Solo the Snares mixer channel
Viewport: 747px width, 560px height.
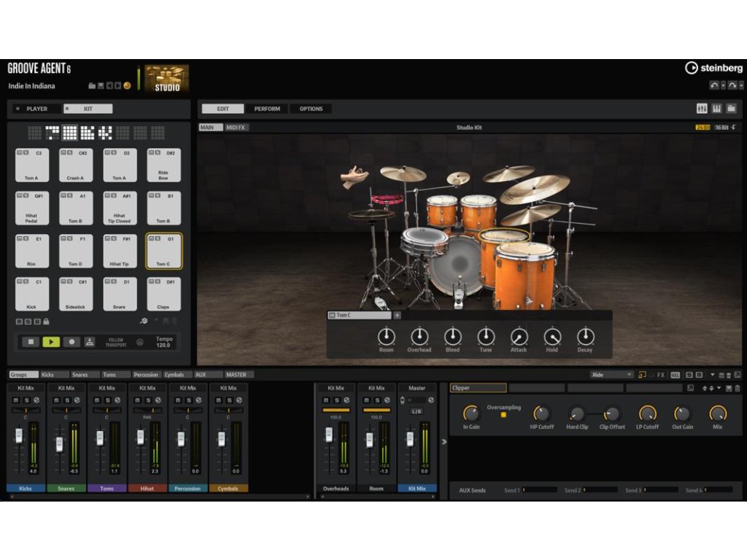[x=66, y=400]
